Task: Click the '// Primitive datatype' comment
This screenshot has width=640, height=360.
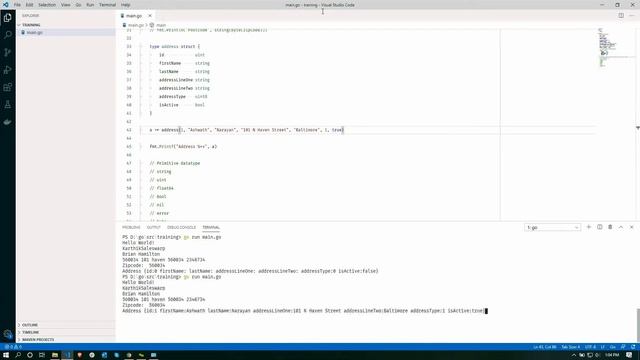Action: [175, 163]
